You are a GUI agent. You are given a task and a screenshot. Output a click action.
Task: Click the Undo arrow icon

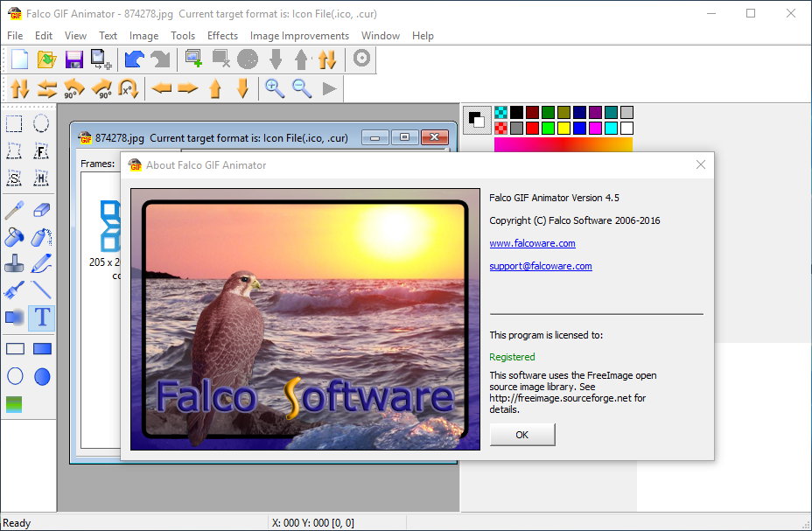[x=134, y=59]
